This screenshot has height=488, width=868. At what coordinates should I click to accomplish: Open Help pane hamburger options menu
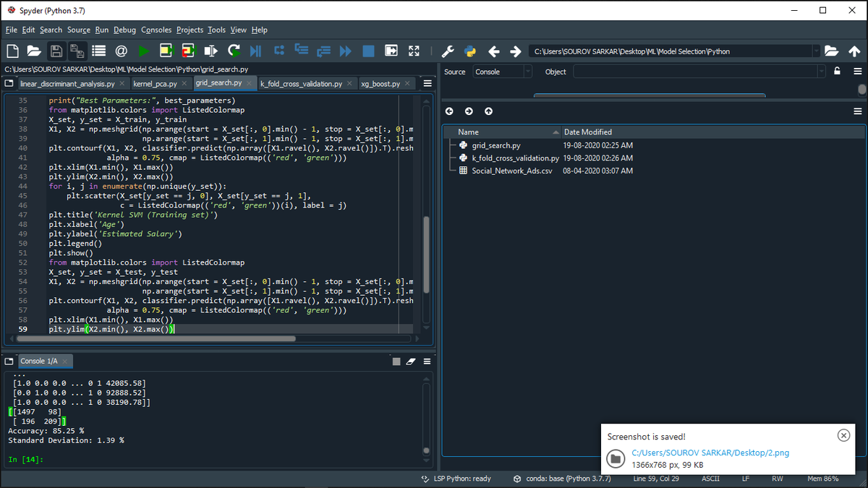tap(858, 72)
